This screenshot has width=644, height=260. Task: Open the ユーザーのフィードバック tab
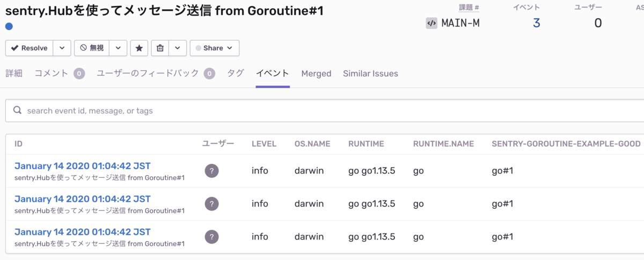pos(148,74)
